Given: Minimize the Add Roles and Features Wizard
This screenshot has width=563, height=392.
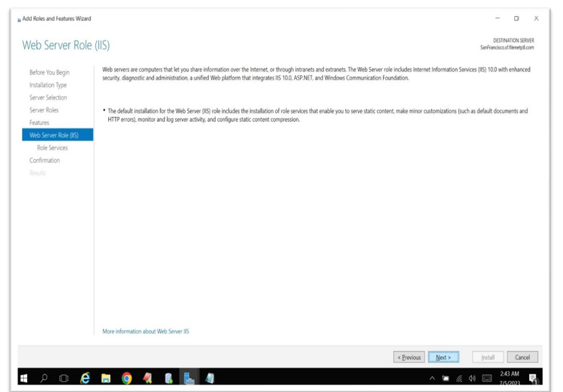Looking at the screenshot, I should point(497,18).
